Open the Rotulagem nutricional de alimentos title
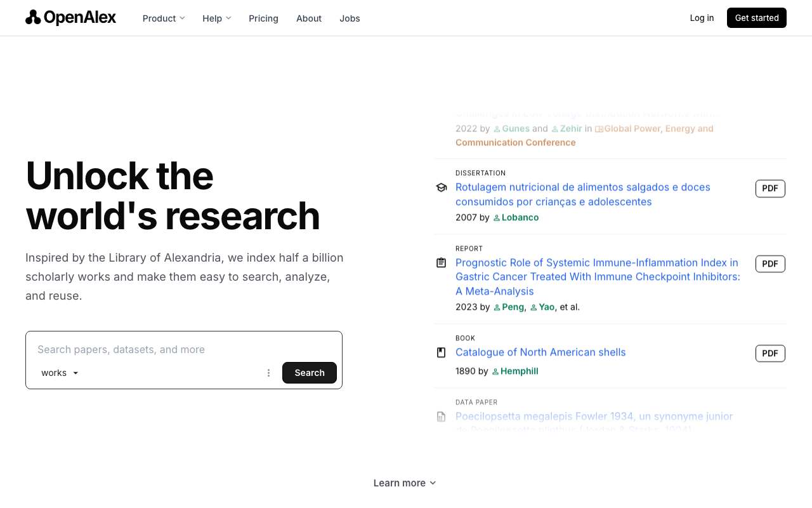This screenshot has width=812, height=508. 583,194
